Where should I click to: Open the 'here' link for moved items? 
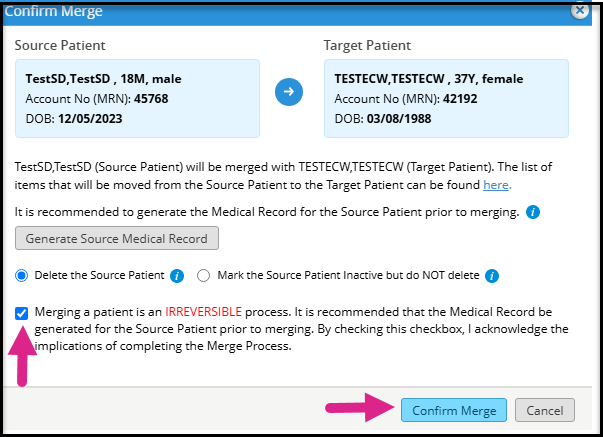497,185
